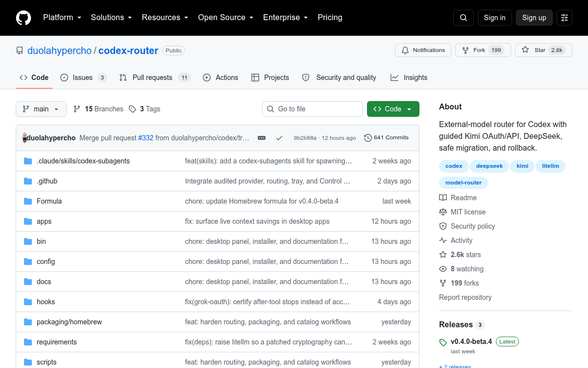588x368 pixels.
Task: Click the Notifications bell button
Action: point(423,50)
